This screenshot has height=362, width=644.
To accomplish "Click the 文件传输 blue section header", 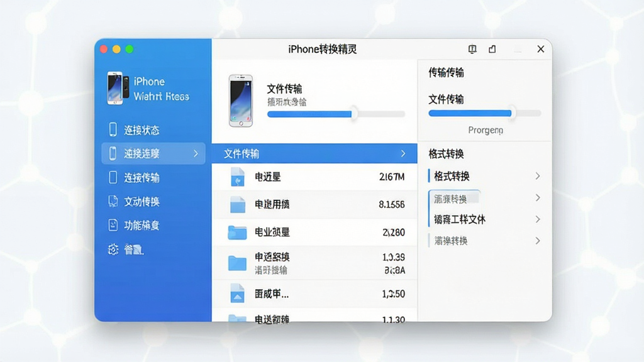I will [314, 153].
